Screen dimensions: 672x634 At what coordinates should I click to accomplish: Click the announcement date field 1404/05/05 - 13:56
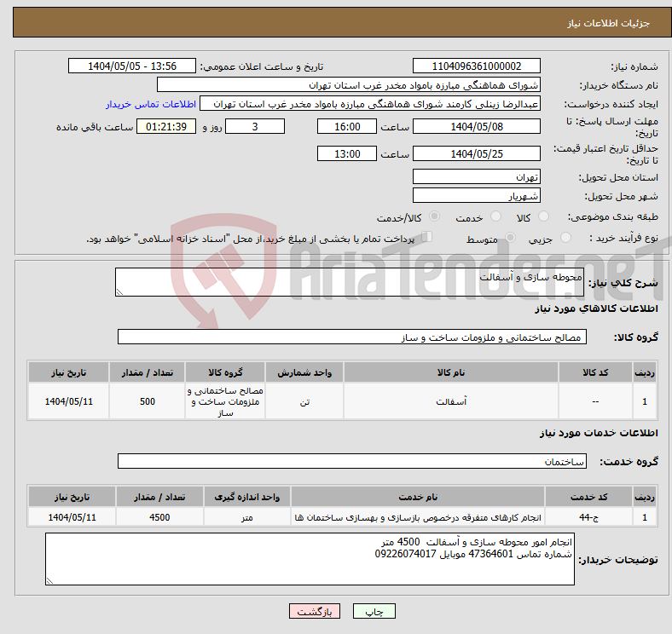click(132, 66)
